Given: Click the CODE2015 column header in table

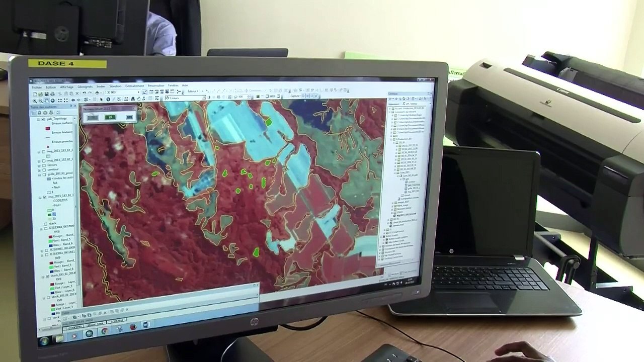Looking at the screenshot, I should tap(74, 328).
